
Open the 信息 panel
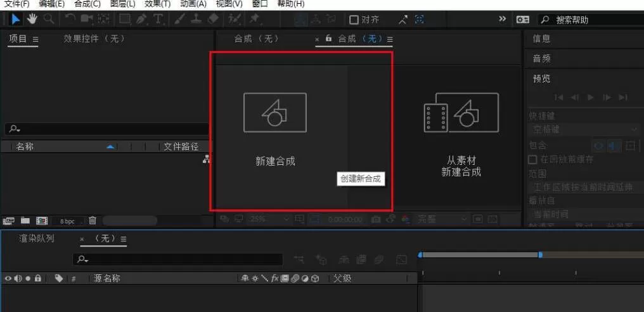pyautogui.click(x=542, y=39)
